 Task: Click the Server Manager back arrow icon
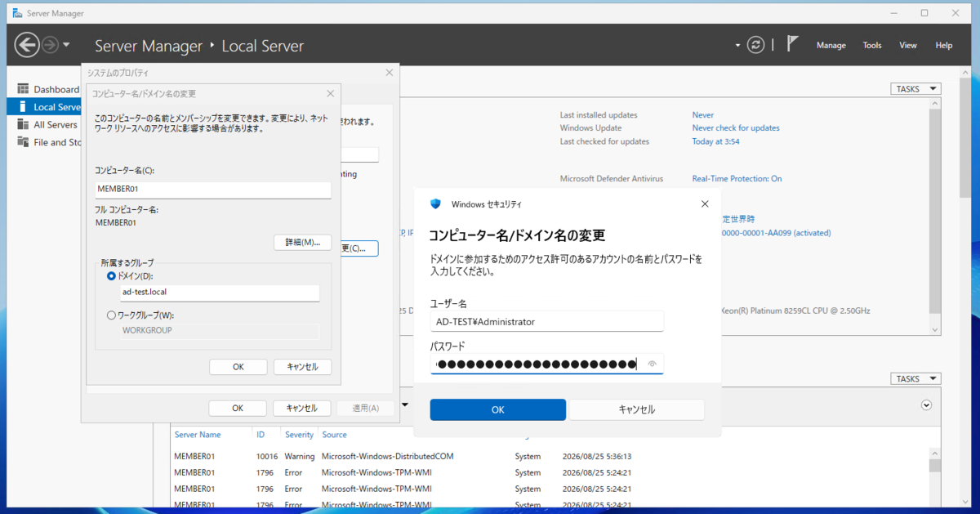click(x=27, y=45)
